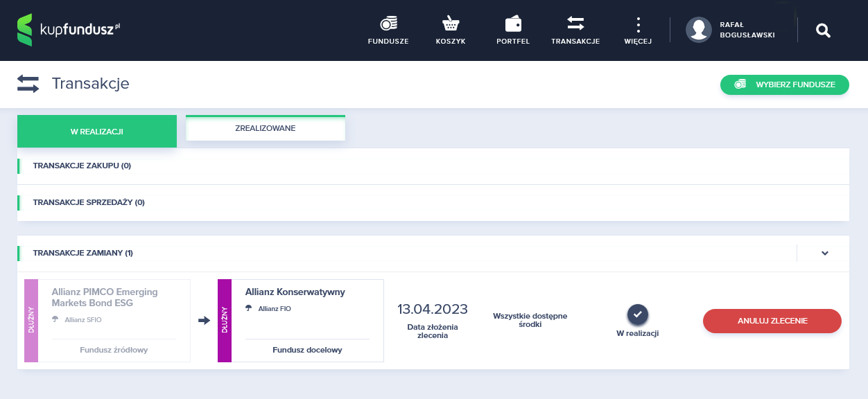Switch to Zrealizowane tab
The width and height of the screenshot is (868, 399).
[266, 128]
